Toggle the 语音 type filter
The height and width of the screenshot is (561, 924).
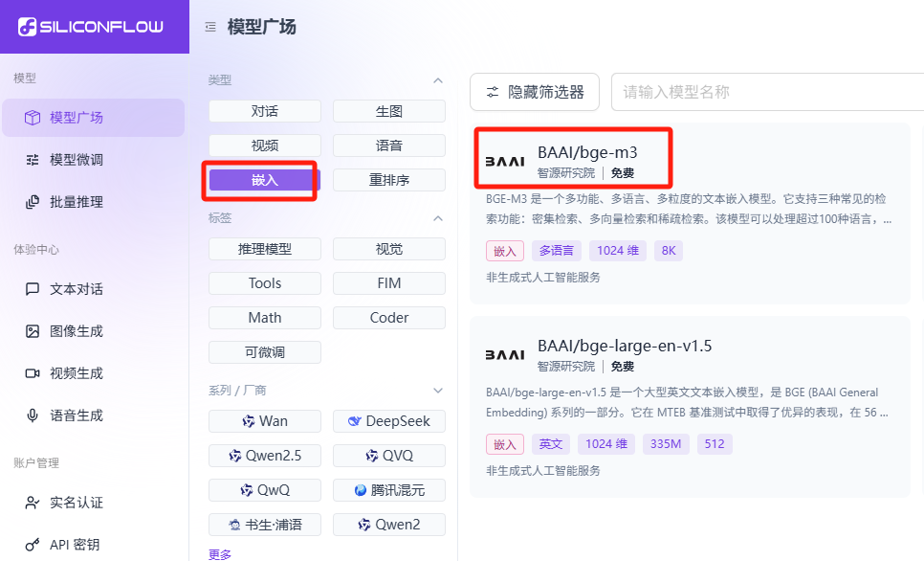[x=389, y=146]
